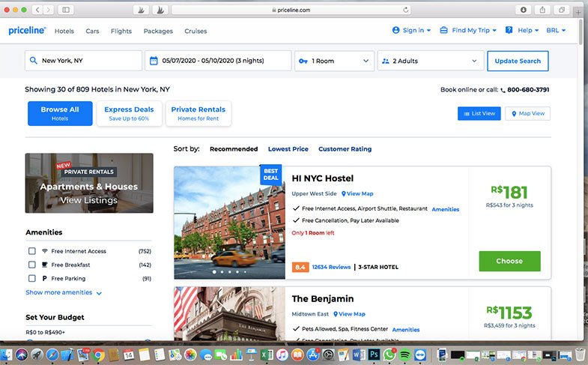Click the search magnifier icon by New York
The height and width of the screenshot is (365, 588).
[x=34, y=61]
